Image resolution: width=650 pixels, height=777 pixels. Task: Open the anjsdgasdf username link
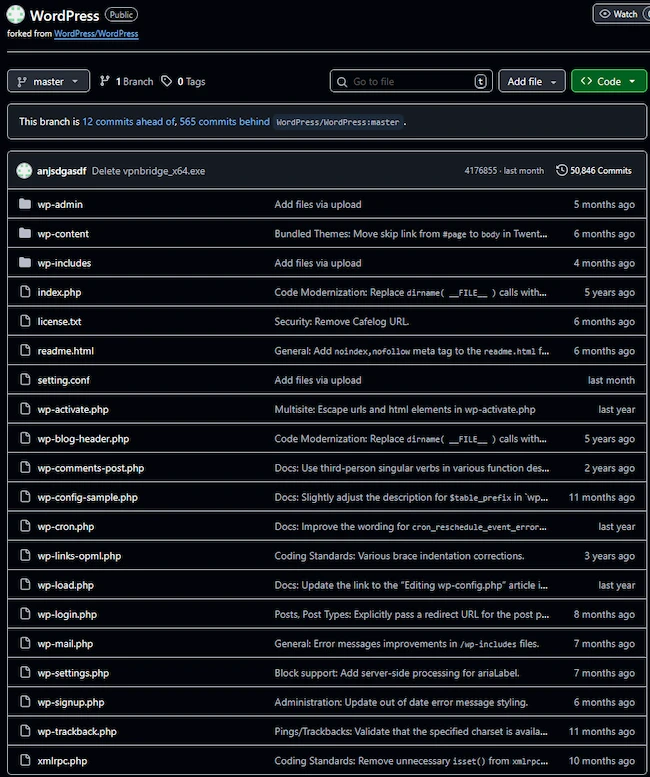tap(61, 171)
